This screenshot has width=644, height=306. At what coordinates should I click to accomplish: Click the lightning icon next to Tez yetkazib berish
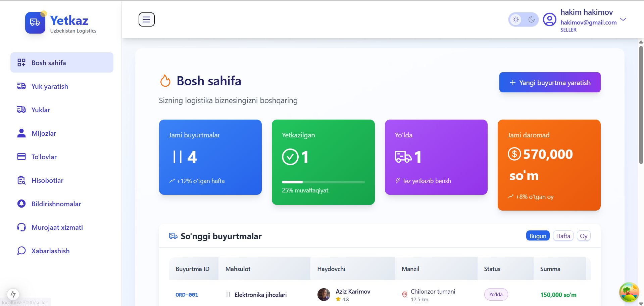coord(398,181)
